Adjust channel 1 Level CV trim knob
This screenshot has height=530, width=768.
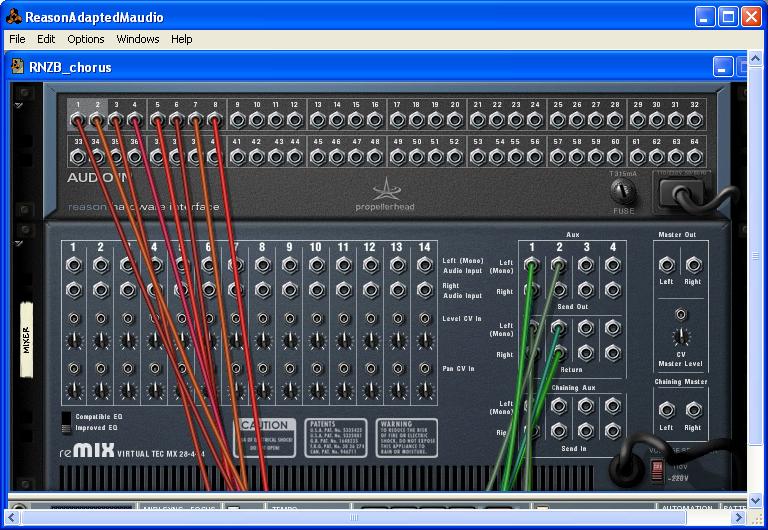click(x=74, y=340)
